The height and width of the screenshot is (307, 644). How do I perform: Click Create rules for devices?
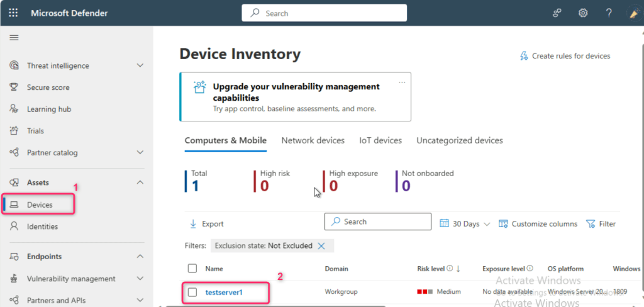coord(565,56)
